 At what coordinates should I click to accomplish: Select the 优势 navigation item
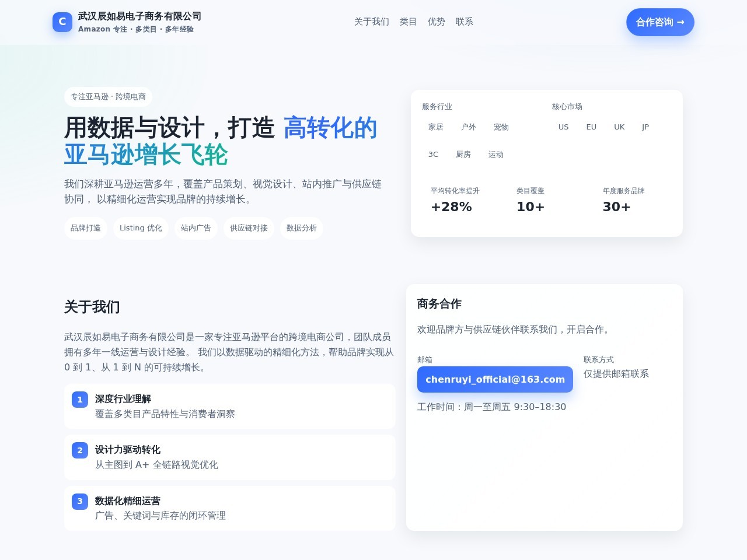pyautogui.click(x=436, y=22)
